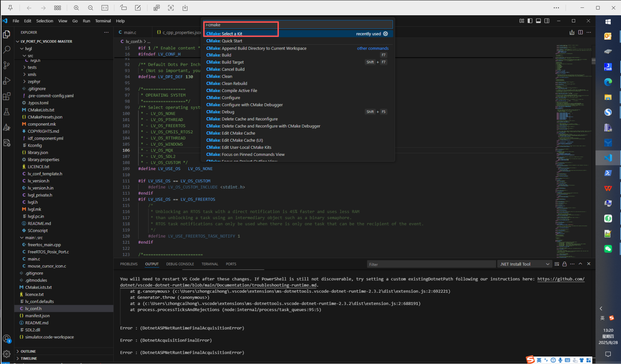Open the Extensions view
This screenshot has width=621, height=364.
pos(7,96)
